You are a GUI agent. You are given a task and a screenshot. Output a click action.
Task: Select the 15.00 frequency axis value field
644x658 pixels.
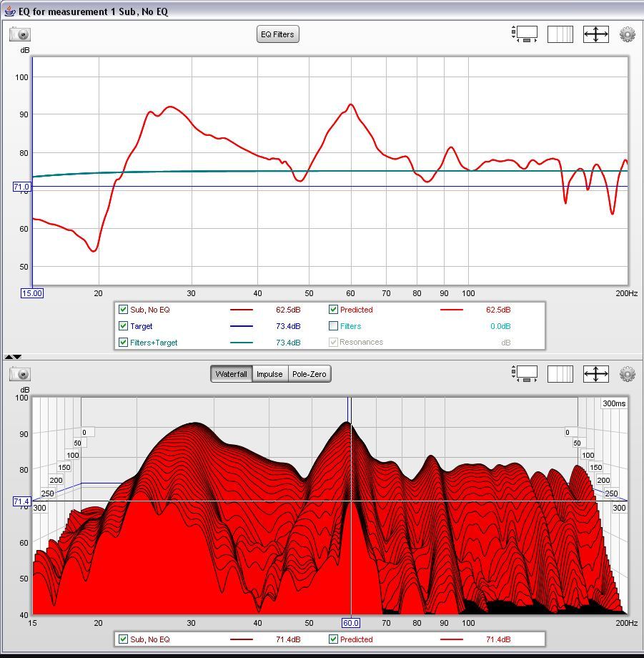[x=31, y=293]
